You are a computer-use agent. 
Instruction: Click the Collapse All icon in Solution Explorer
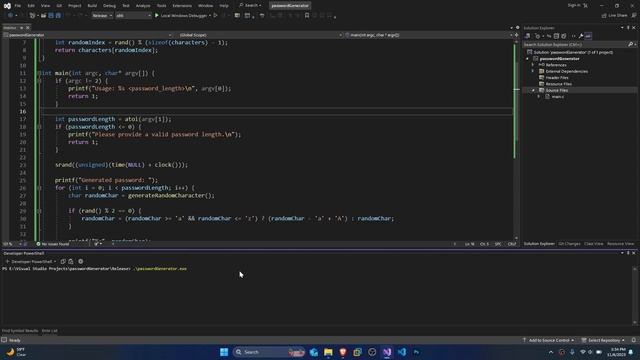click(556, 36)
